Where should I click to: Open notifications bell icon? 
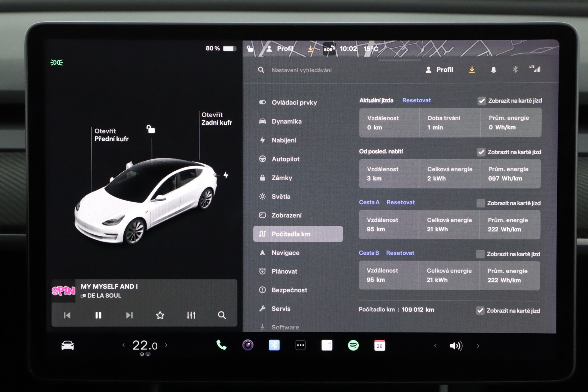tap(494, 70)
